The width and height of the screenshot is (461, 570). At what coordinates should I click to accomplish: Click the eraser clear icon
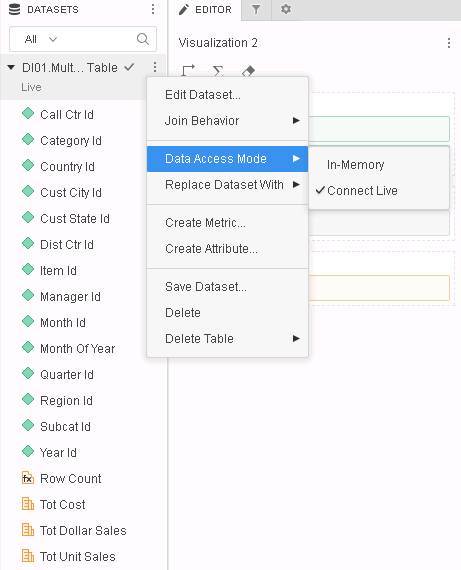(x=248, y=71)
